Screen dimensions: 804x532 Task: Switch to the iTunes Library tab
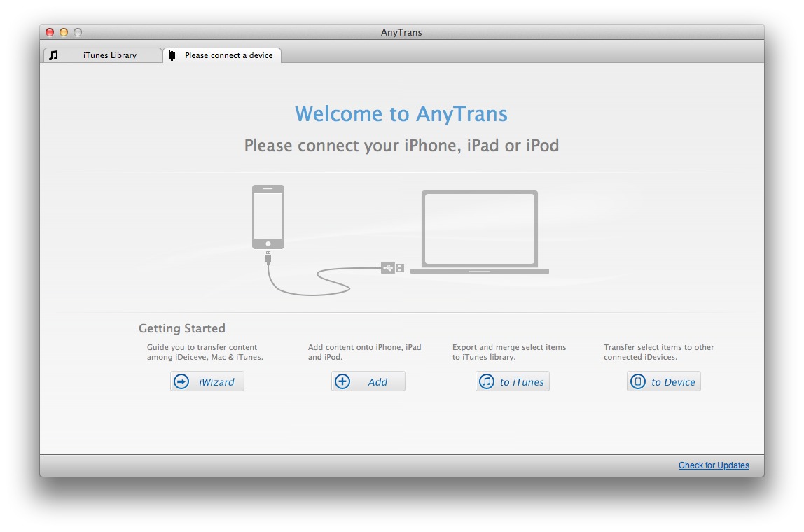coord(109,55)
